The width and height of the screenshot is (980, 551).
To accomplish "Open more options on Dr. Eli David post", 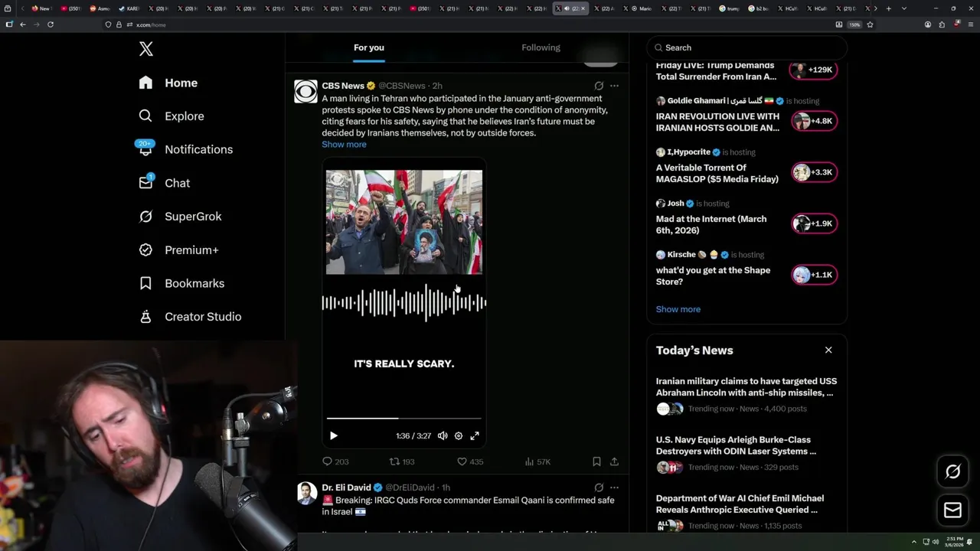I will (614, 487).
